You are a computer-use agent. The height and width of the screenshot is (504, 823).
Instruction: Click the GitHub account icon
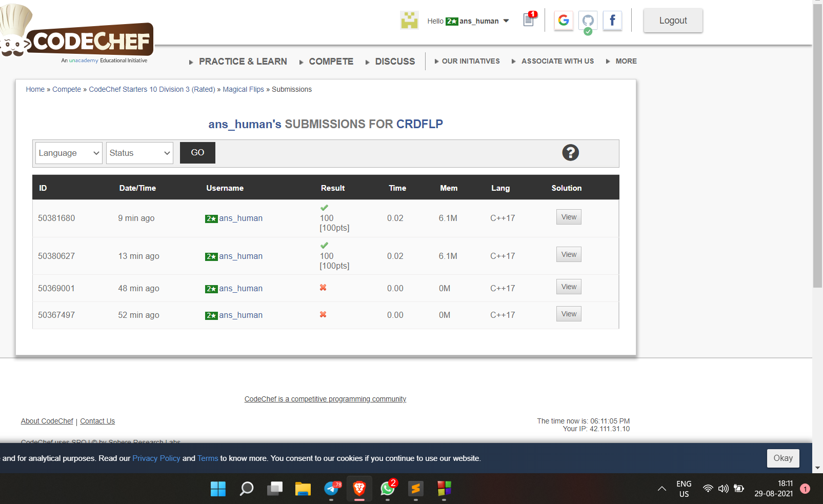(588, 21)
